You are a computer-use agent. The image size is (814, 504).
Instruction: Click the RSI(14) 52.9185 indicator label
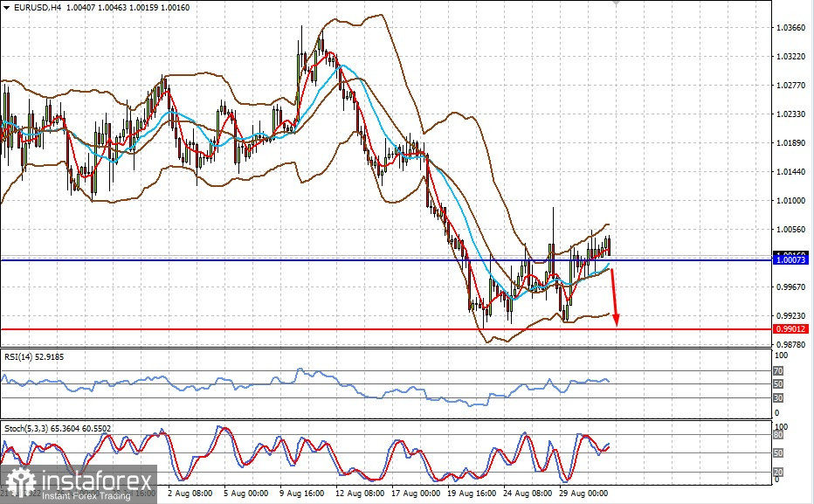(x=34, y=357)
